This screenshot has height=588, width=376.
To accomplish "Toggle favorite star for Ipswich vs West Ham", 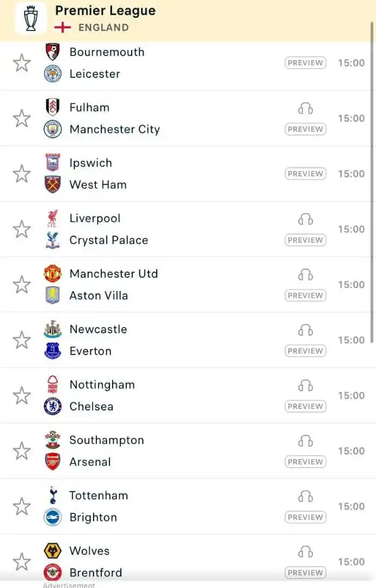I will (22, 174).
